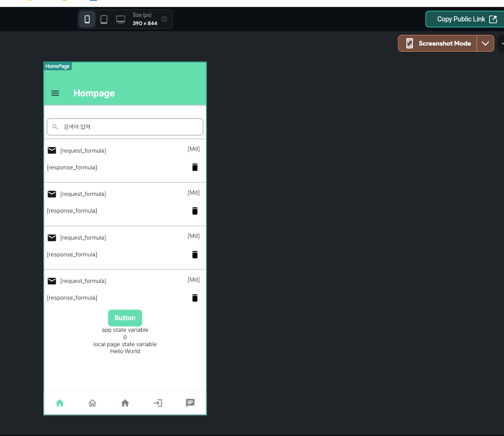
Task: Tap the chat message nav icon
Action: tap(190, 403)
